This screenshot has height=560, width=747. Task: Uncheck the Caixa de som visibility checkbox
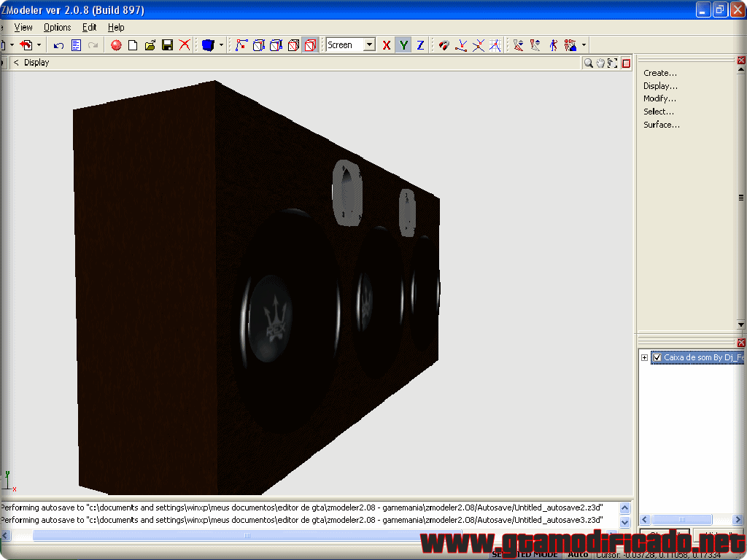[657, 357]
